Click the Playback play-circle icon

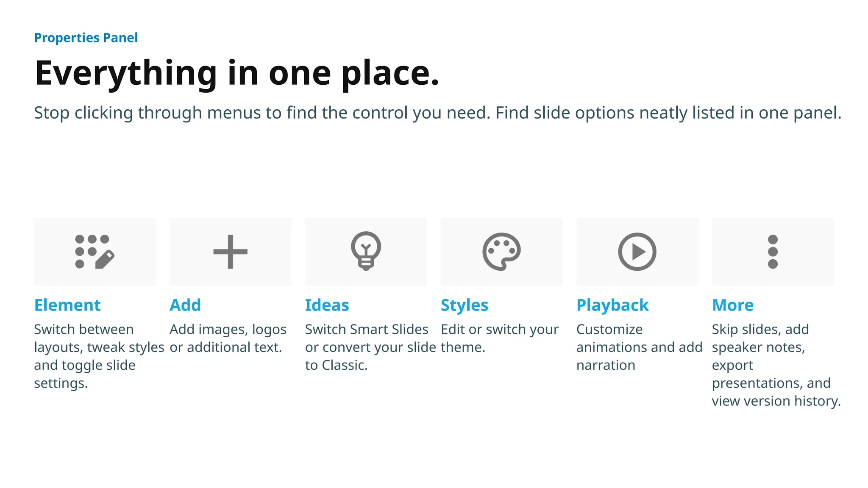pyautogui.click(x=637, y=252)
